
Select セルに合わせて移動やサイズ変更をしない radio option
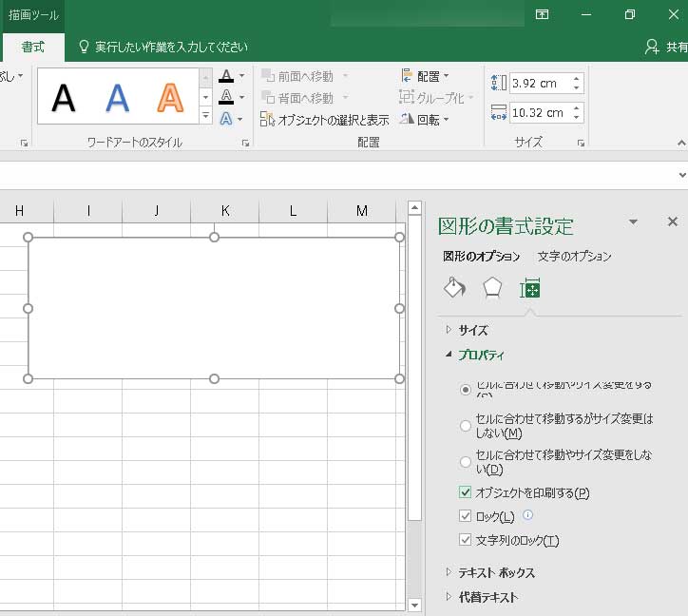[465, 462]
